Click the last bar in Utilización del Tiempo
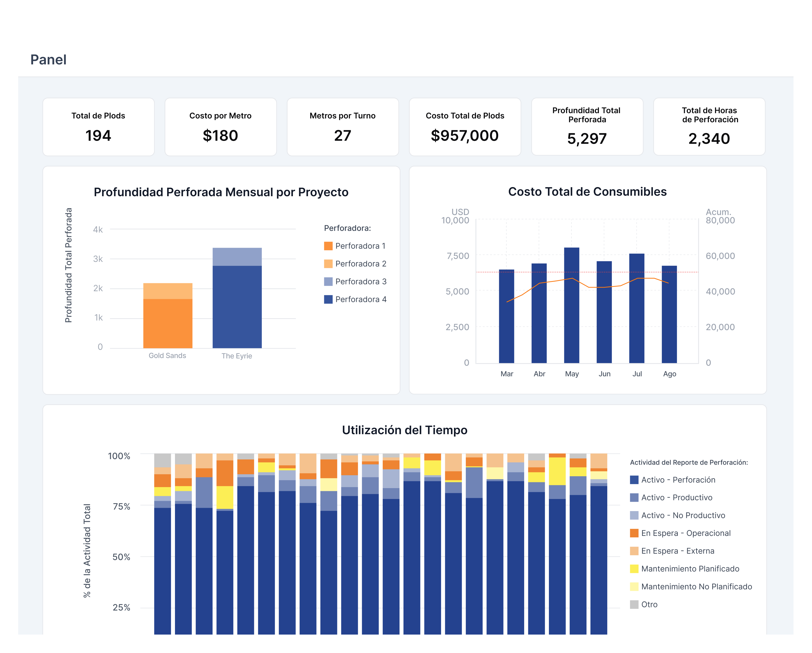 598,544
